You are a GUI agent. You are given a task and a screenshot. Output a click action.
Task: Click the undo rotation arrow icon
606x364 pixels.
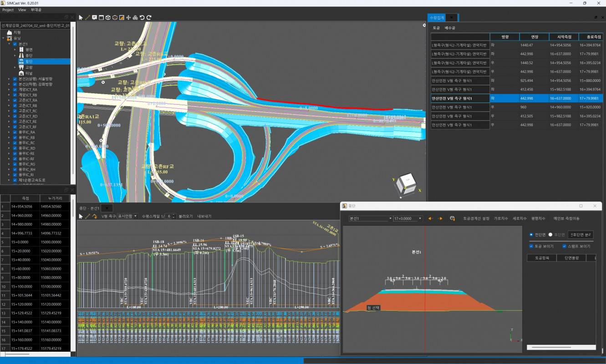click(142, 18)
